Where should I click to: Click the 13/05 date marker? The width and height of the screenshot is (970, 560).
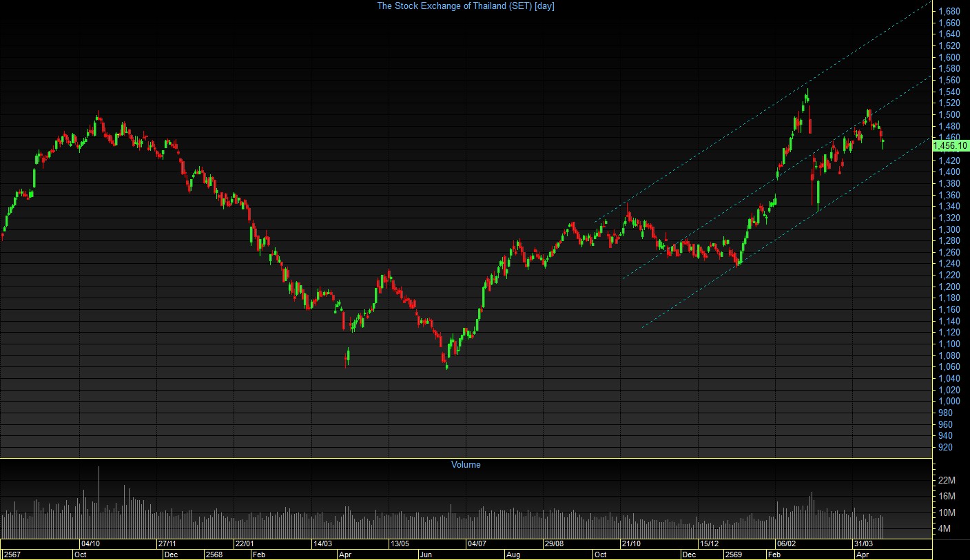(x=400, y=543)
